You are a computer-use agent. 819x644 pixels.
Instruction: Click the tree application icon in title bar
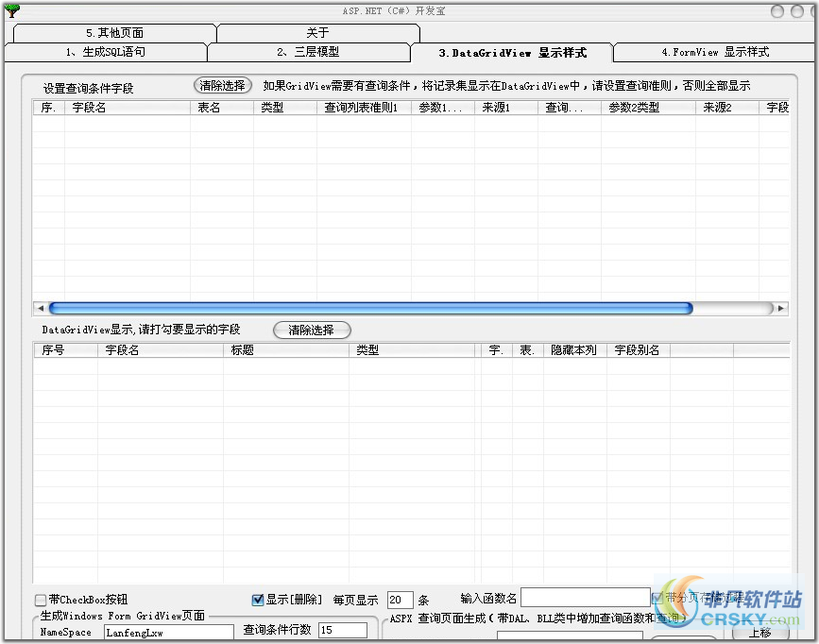(x=11, y=10)
